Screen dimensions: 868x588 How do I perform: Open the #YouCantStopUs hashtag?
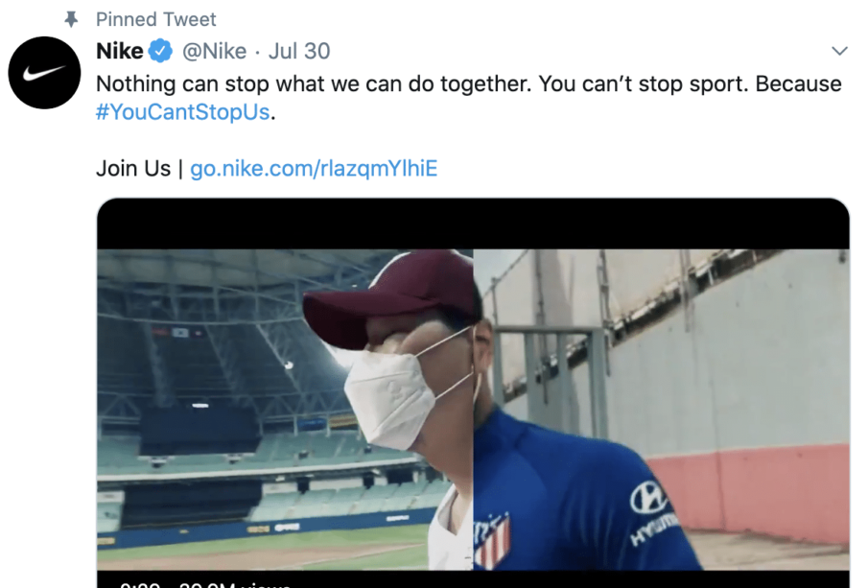183,111
